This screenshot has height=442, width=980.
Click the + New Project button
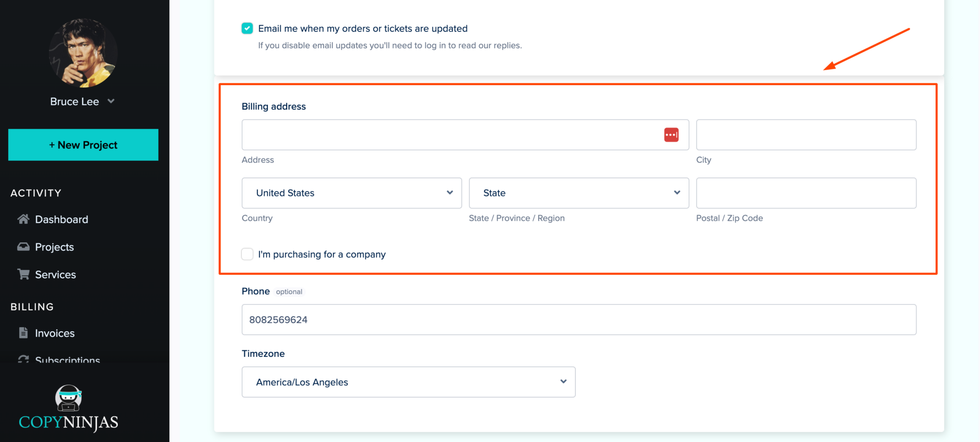(x=83, y=145)
